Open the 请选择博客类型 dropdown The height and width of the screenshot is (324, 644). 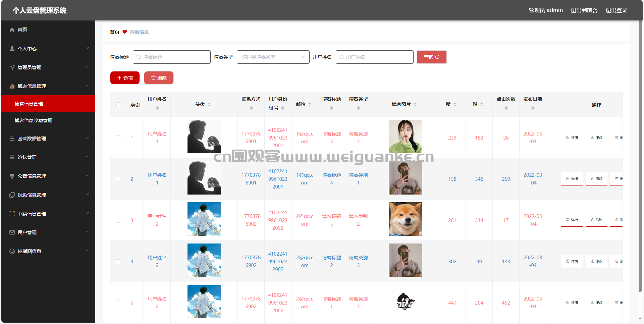pos(273,57)
